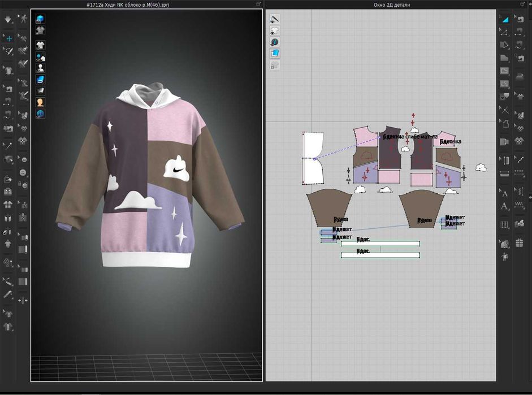Select the upper long white waistband pattern strip
Screen dimensions: 532x395
pos(380,244)
